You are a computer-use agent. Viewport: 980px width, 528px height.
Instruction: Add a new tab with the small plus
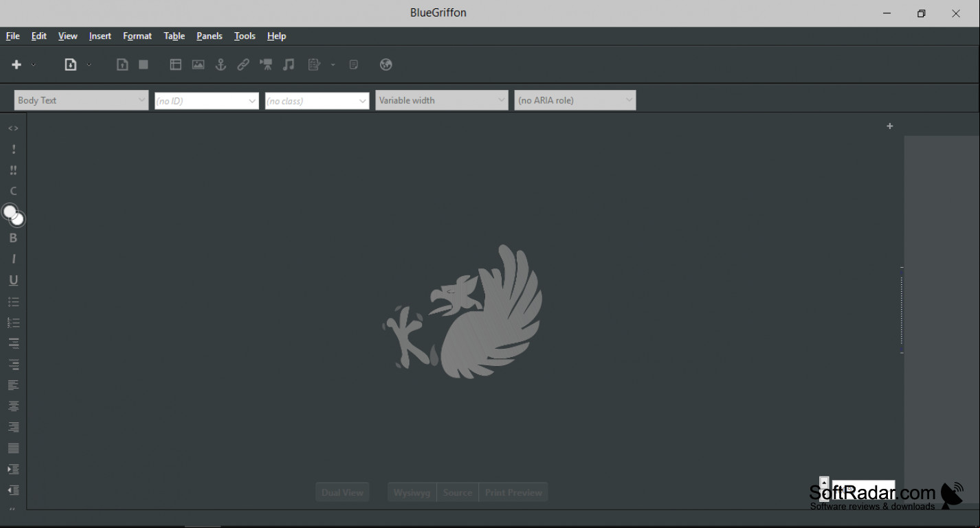[890, 126]
